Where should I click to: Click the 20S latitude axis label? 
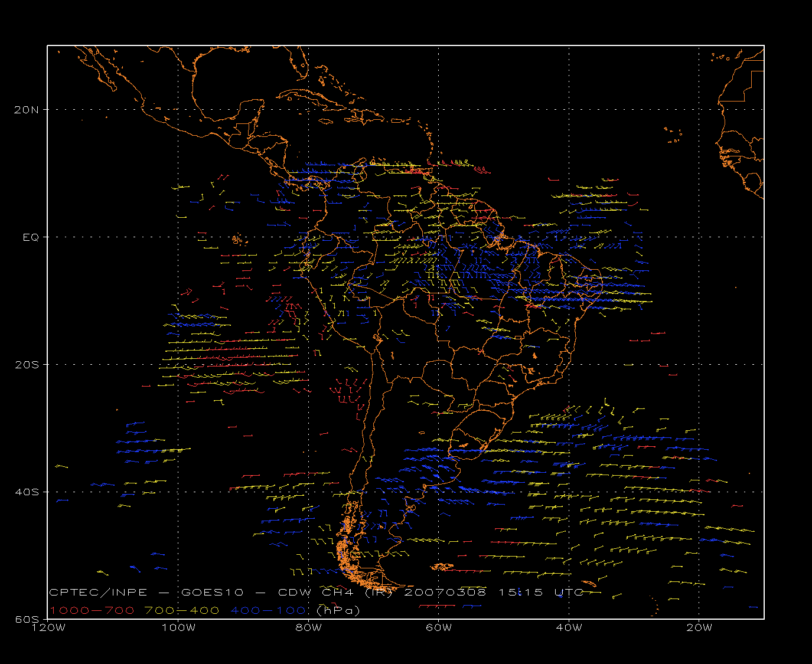click(28, 365)
